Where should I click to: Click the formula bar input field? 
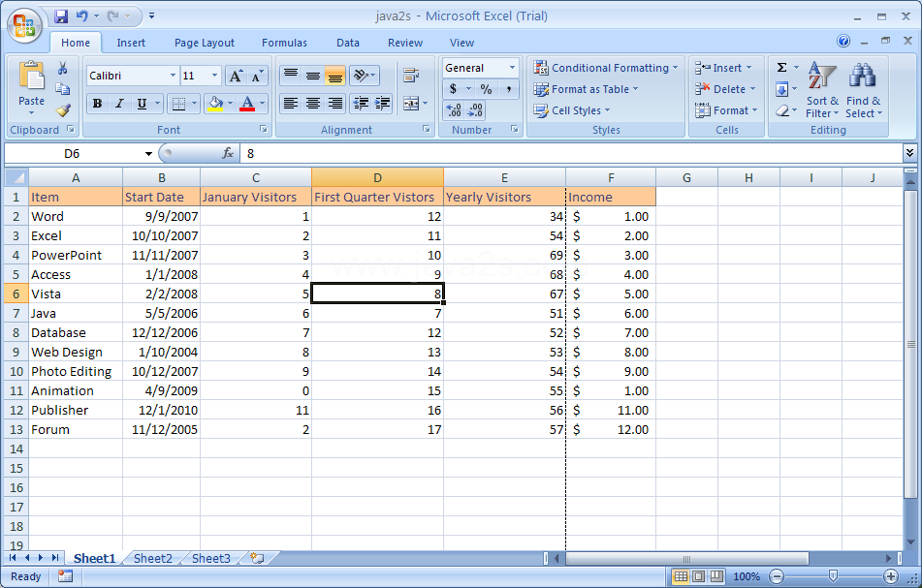570,154
